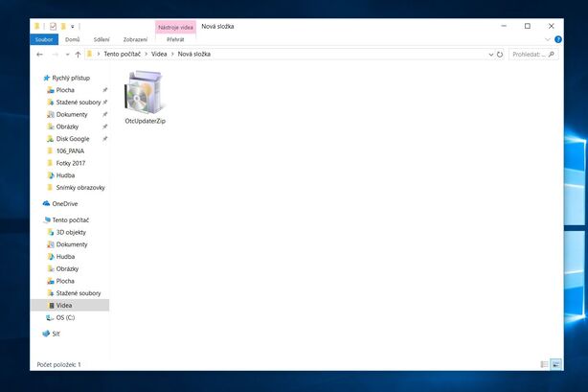Viewport: 588px width, 392px height.
Task: Open the Zobrazení ribbon tab
Action: coord(135,39)
